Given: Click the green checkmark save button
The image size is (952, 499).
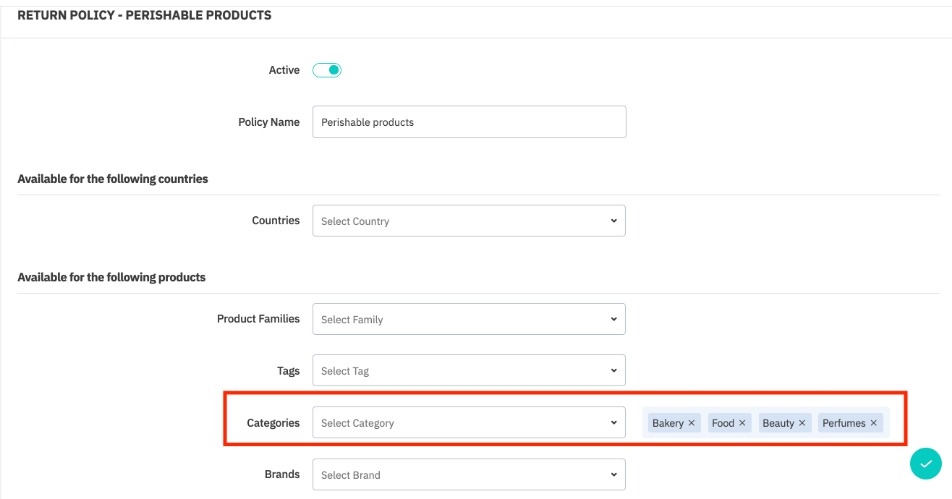Looking at the screenshot, I should [x=926, y=464].
